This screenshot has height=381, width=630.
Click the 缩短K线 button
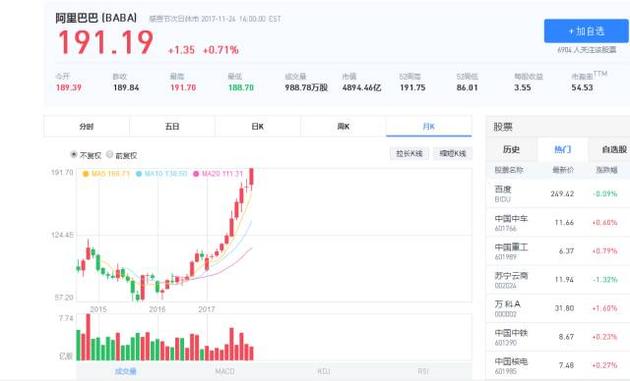click(x=452, y=154)
